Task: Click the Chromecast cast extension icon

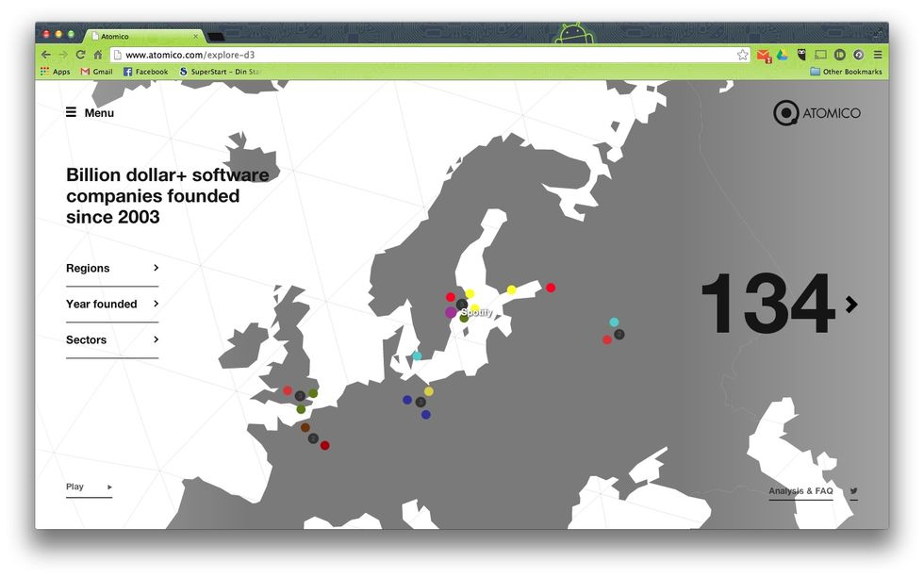Action: click(820, 55)
